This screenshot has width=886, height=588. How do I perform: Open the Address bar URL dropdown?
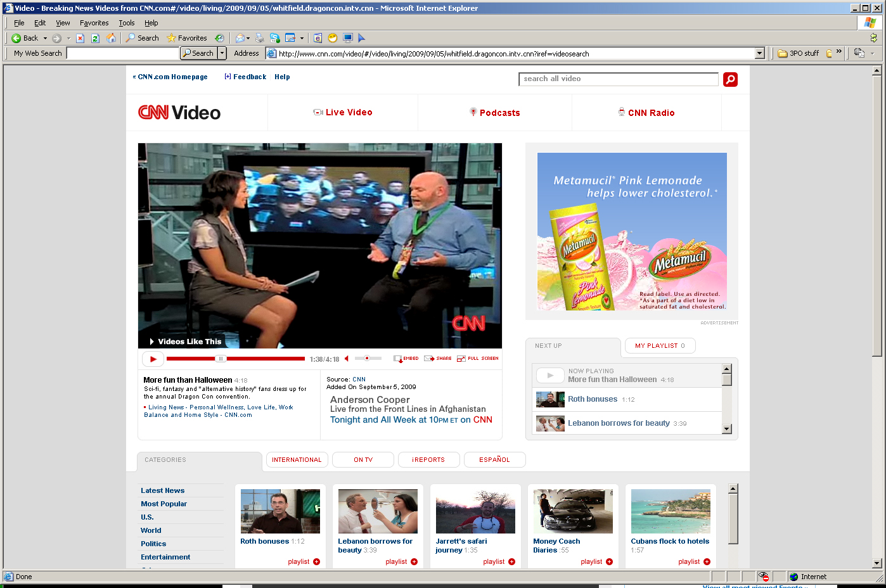pos(760,53)
